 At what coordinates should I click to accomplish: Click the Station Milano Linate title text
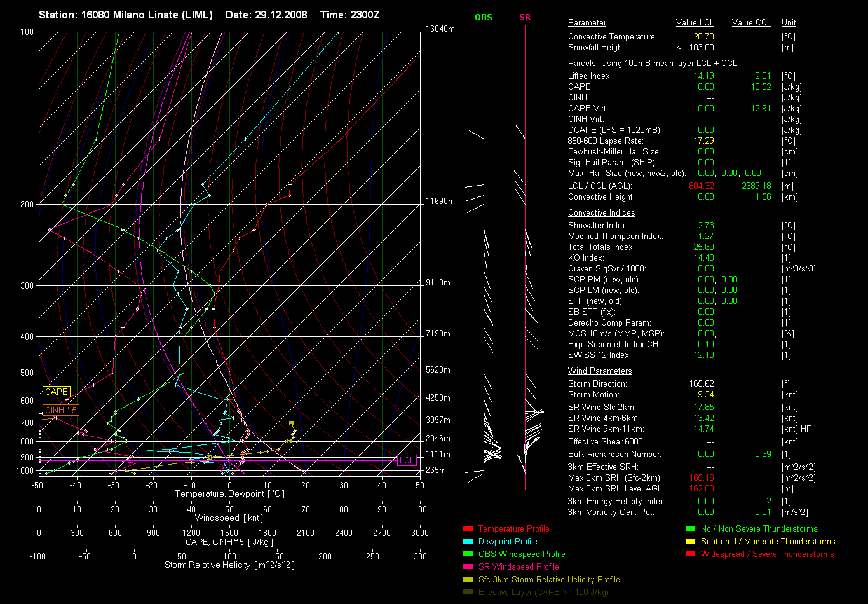(x=126, y=15)
